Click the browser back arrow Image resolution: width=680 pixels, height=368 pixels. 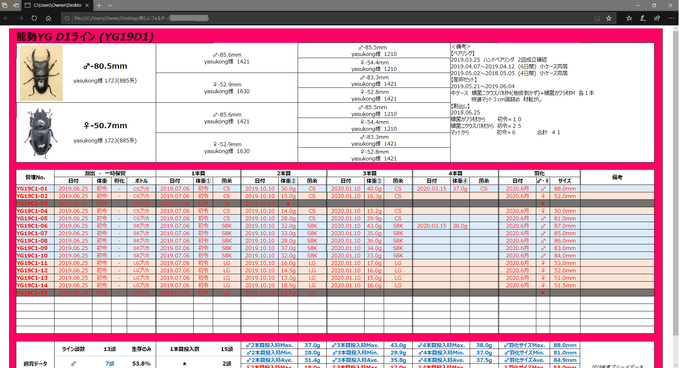coord(6,18)
